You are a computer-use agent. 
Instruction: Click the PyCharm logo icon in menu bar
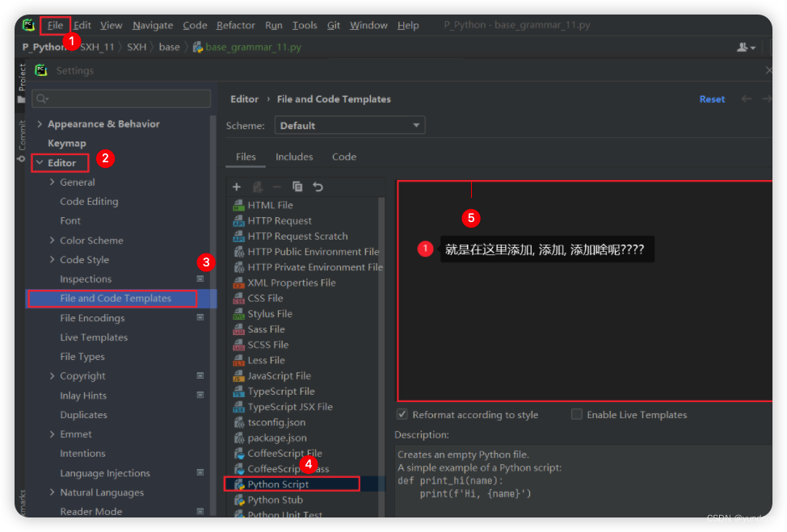28,24
